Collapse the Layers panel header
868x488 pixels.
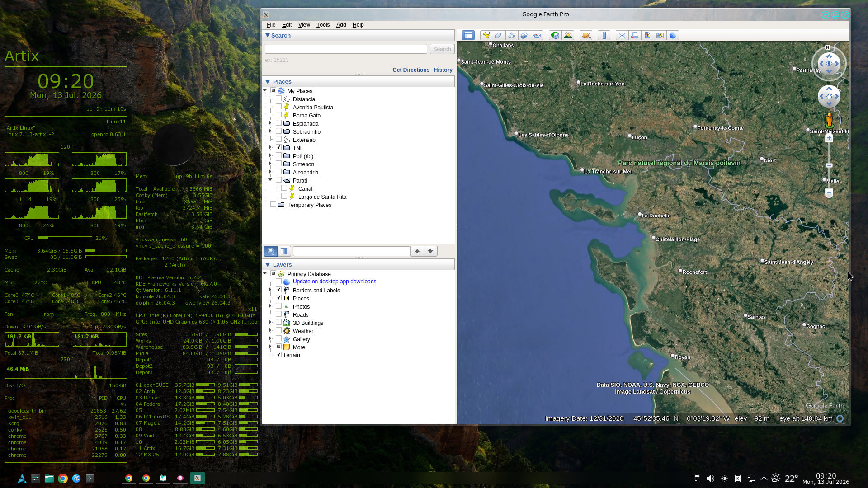click(268, 265)
